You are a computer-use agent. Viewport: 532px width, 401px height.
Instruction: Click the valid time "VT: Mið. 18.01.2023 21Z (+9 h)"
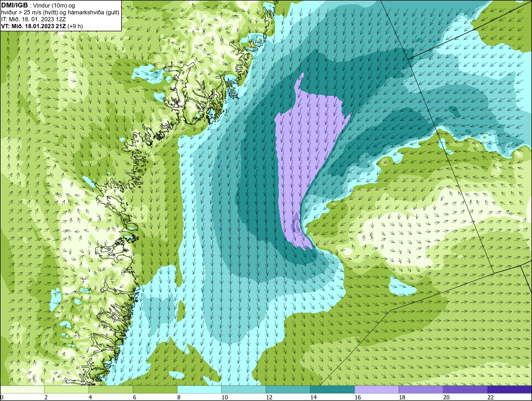[x=41, y=26]
